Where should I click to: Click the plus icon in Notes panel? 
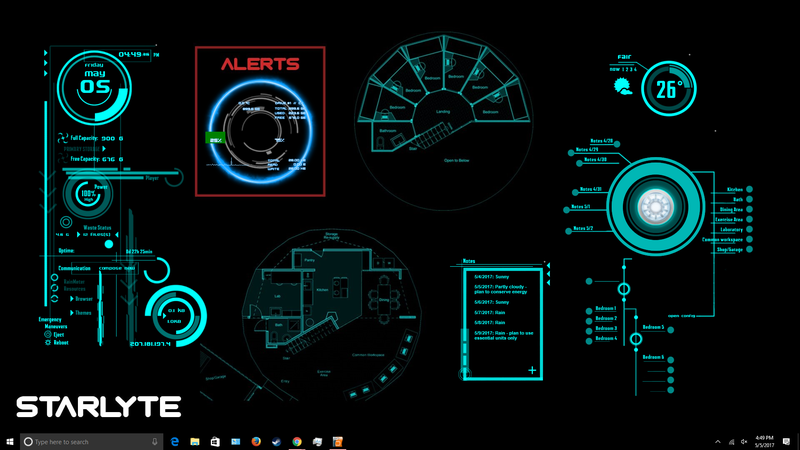click(532, 371)
